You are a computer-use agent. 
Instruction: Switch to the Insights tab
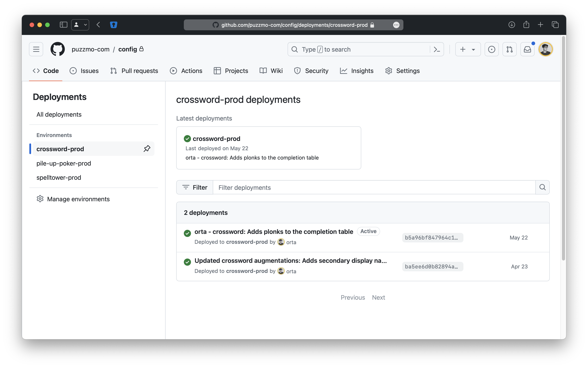tap(357, 71)
